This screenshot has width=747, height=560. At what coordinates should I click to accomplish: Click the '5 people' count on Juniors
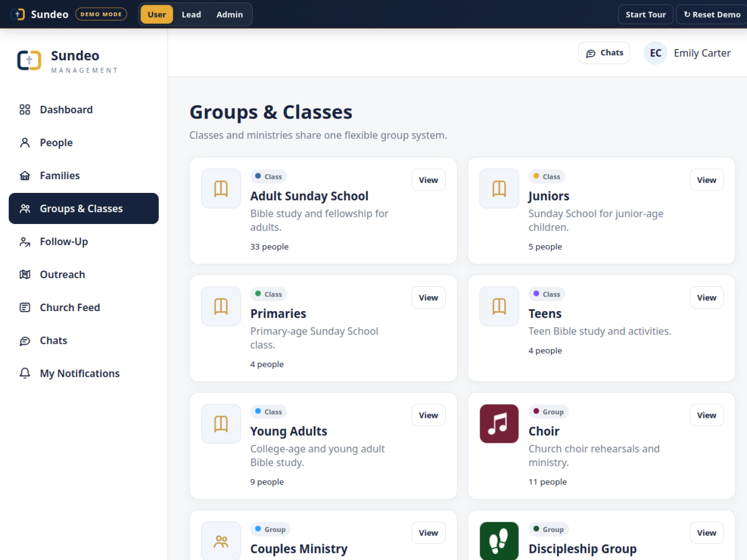click(545, 247)
